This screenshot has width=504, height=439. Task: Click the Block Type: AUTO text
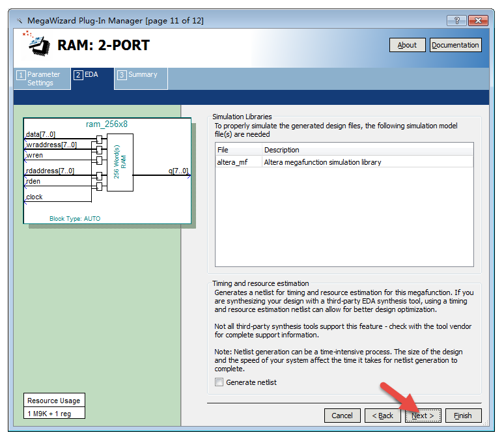coord(75,219)
